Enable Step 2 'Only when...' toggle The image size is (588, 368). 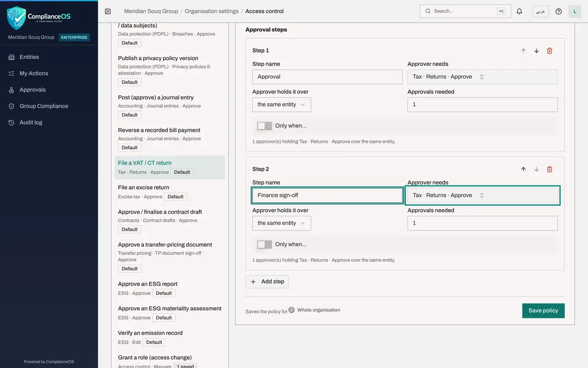tap(265, 245)
